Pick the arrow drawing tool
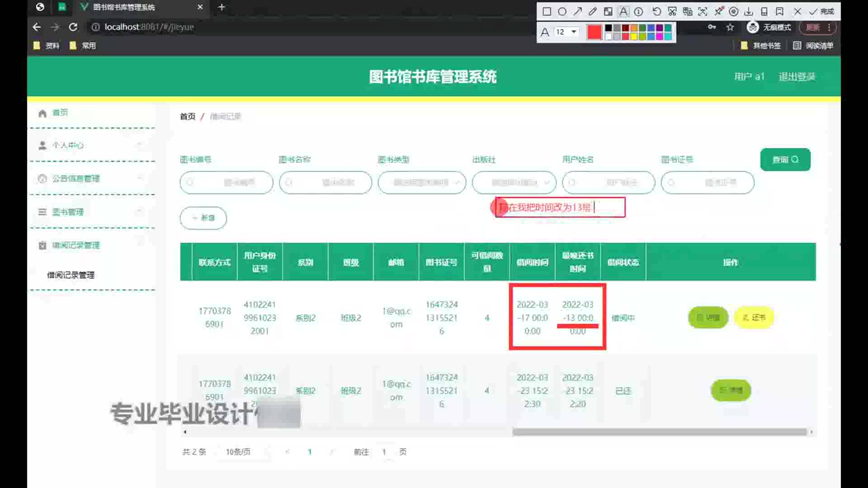The width and height of the screenshot is (868, 488). [577, 12]
